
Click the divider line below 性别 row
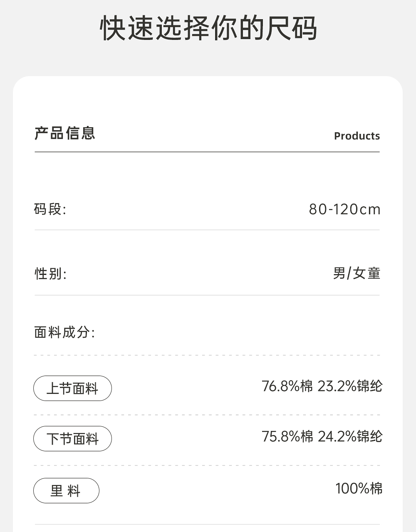[207, 295]
